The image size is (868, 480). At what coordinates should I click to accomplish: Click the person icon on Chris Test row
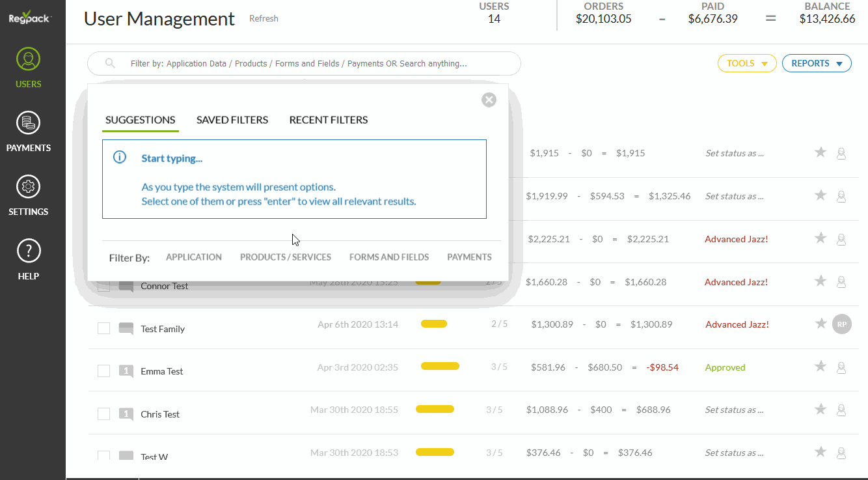[841, 410]
